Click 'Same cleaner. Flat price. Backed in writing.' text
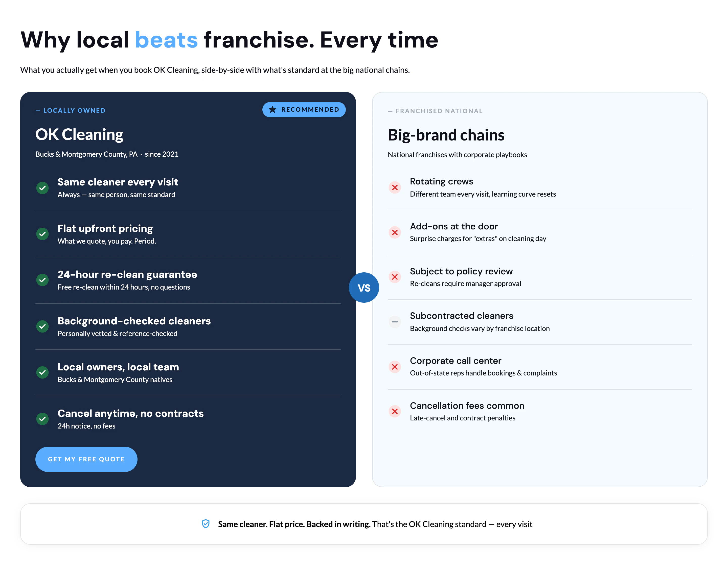Image resolution: width=728 pixels, height=570 pixels. point(294,524)
